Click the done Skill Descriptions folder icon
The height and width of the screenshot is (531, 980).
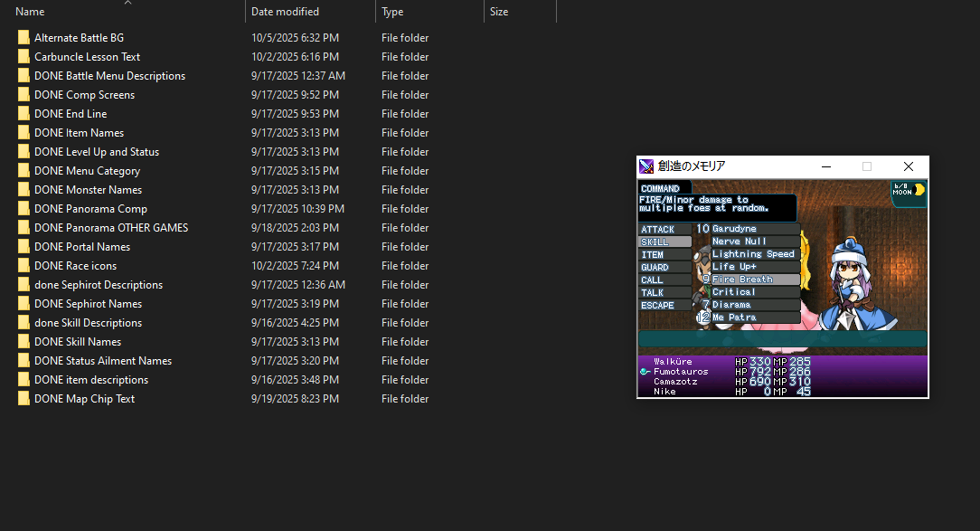[x=24, y=322]
